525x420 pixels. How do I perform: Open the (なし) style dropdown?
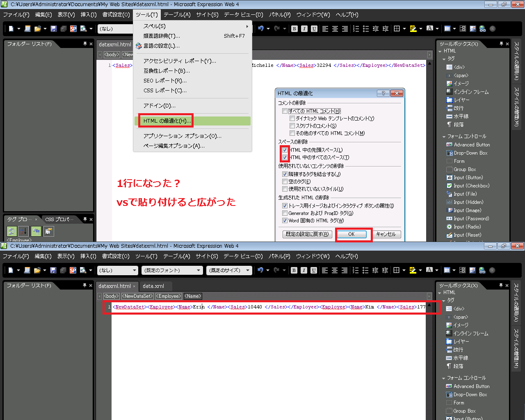[118, 270]
